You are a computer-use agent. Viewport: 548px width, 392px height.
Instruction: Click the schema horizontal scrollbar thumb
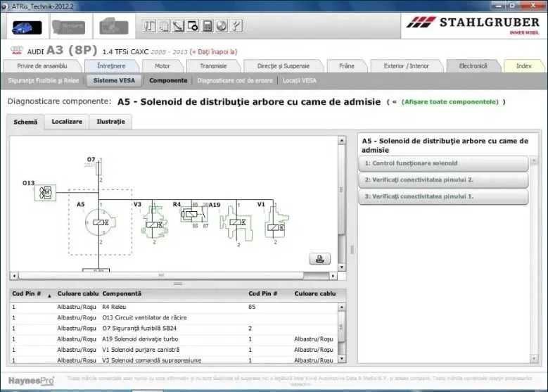(x=161, y=276)
